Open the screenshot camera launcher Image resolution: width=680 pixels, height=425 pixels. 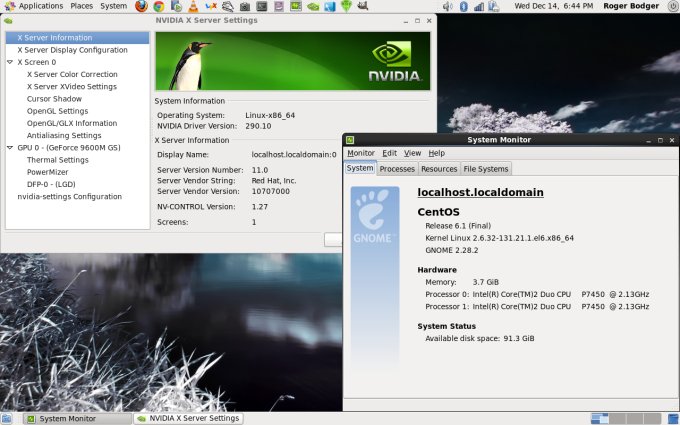(x=245, y=6)
